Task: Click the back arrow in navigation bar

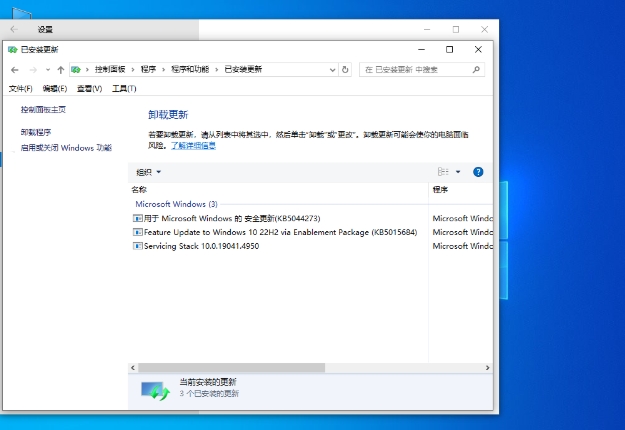Action: (x=14, y=70)
